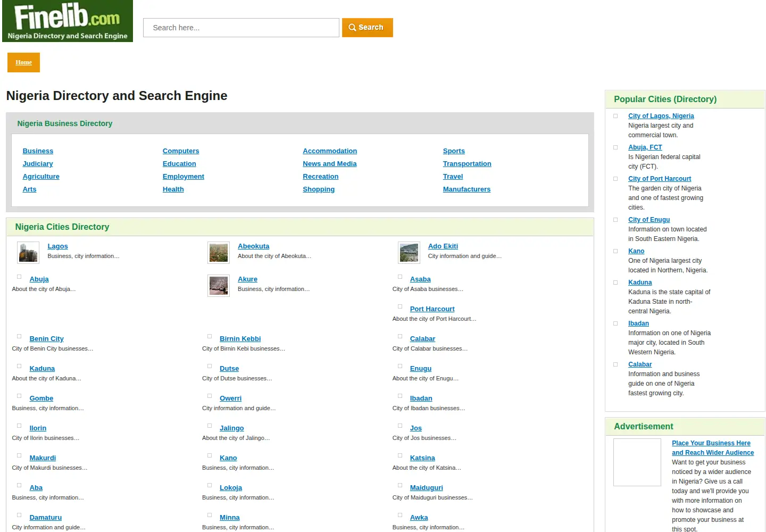Open the Abeokuta city thumbnail image
This screenshot has width=766, height=532.
[219, 253]
